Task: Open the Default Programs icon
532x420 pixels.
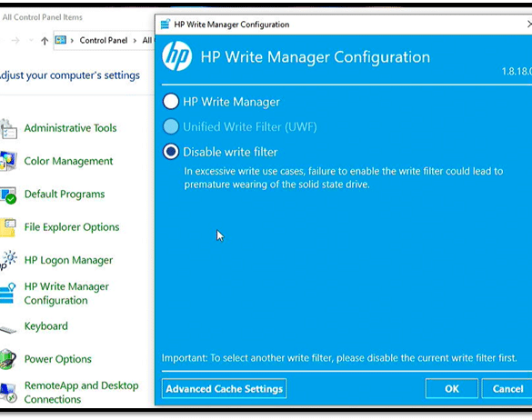Action: [8, 195]
